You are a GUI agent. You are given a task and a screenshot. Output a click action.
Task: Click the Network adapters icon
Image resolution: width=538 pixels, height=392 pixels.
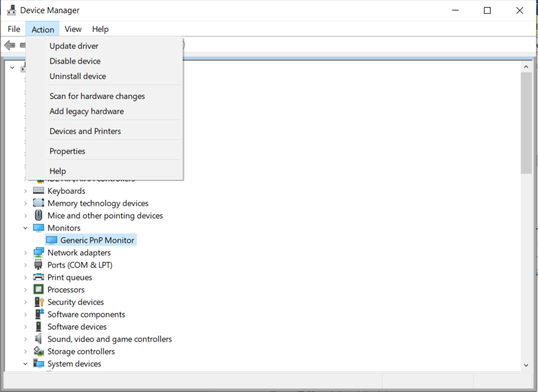pyautogui.click(x=38, y=252)
